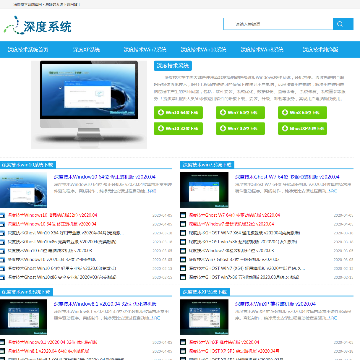Viewport: 360px width, 360px height.
Task: Open the Win10 系统下载 section header
Action: point(28,165)
